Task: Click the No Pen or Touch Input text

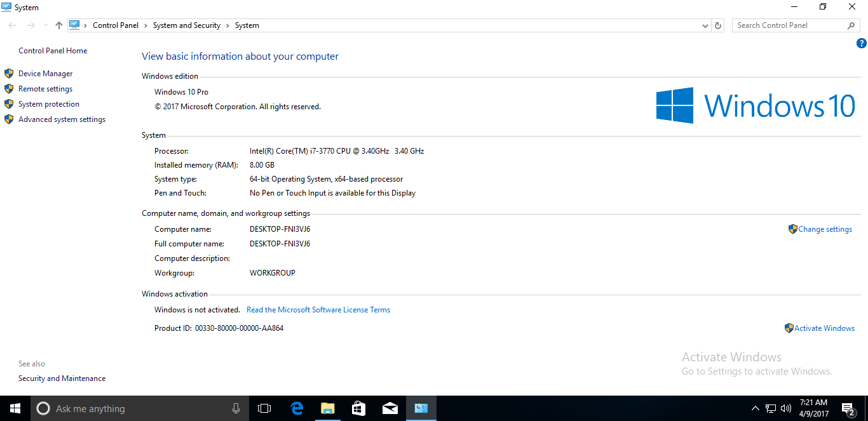Action: [x=333, y=193]
